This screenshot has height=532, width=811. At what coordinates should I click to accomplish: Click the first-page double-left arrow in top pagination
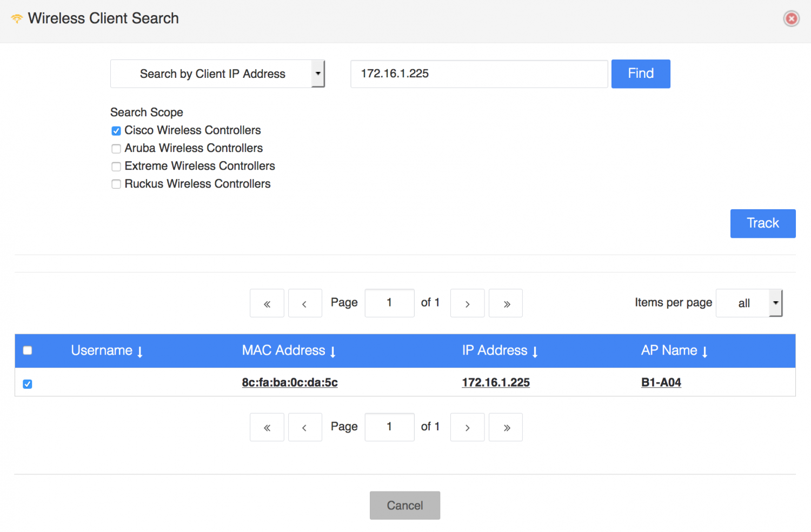click(267, 303)
